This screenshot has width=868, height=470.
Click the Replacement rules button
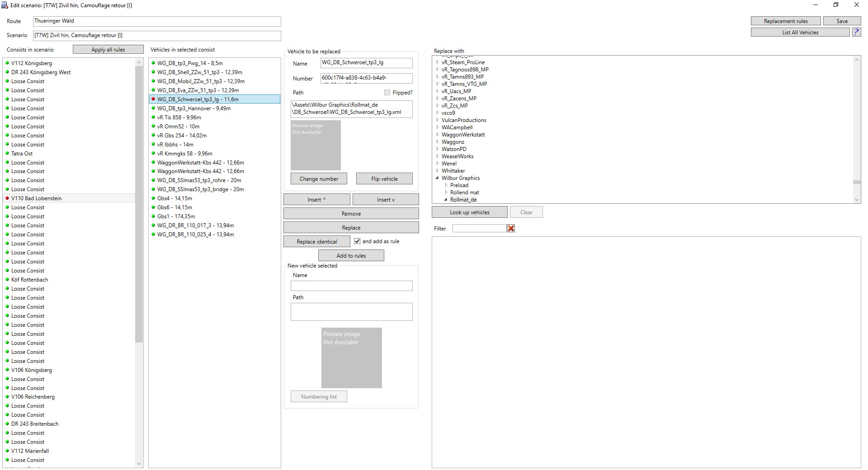786,21
